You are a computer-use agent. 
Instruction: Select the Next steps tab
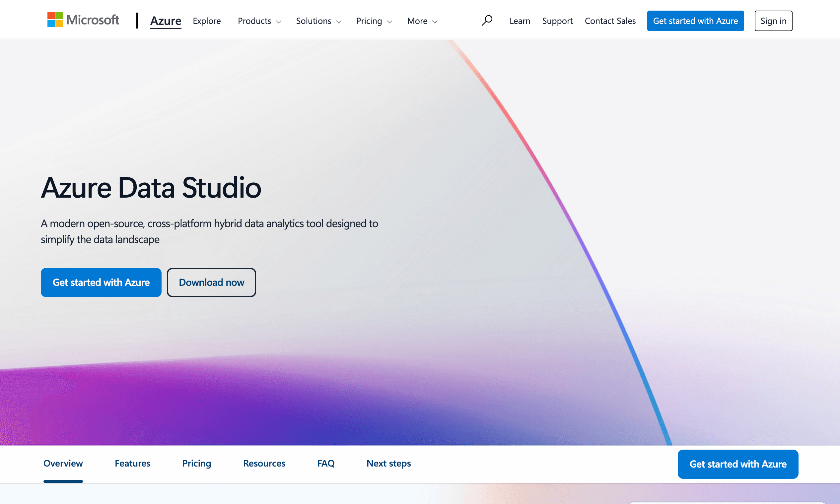pos(388,463)
